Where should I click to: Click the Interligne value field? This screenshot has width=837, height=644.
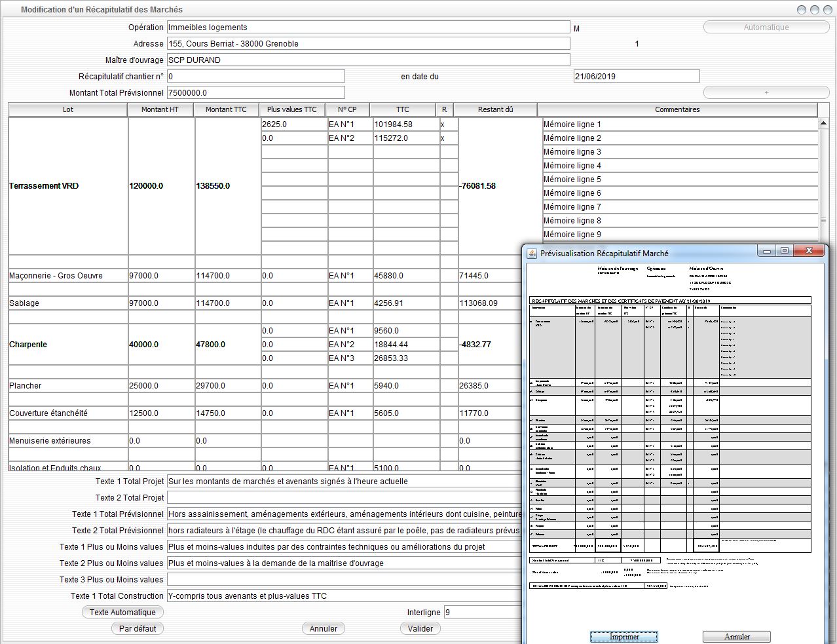(483, 613)
